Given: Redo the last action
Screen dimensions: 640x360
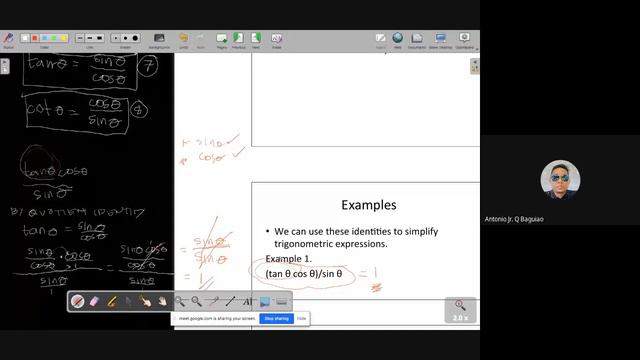Looking at the screenshot, I should pyautogui.click(x=200, y=40).
